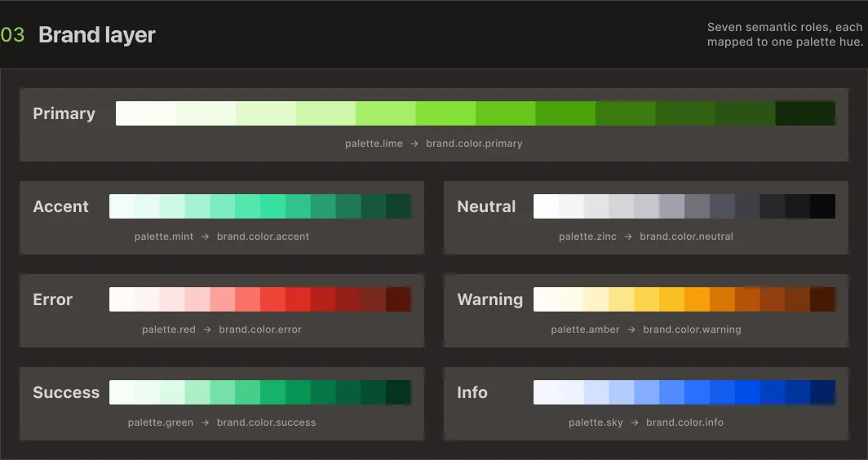Pick the sixth swatch in the Primary ramp
Viewport: 868px width, 460px height.
(445, 113)
